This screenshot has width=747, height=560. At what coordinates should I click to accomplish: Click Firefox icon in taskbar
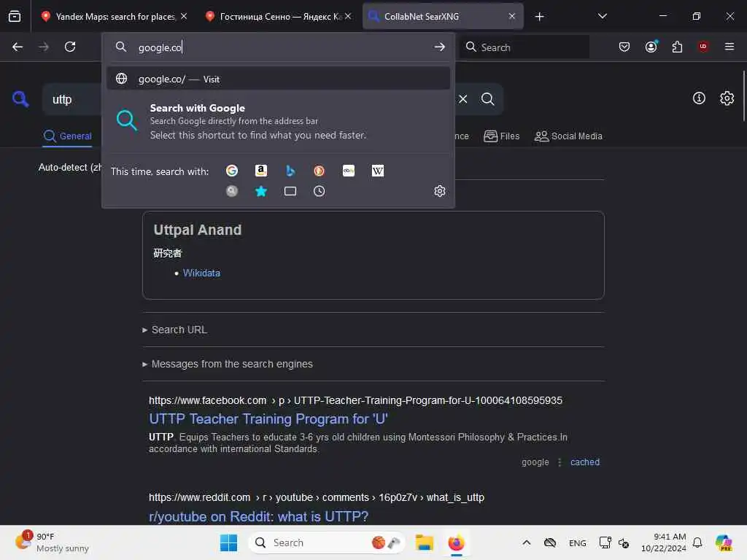point(456,542)
